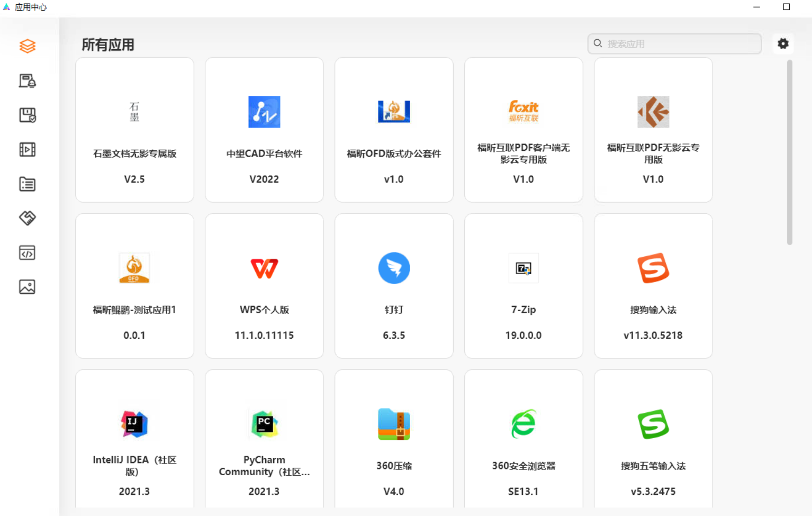Click the 石墨文档 app icon
Viewport: 812px width, 516px height.
134,112
